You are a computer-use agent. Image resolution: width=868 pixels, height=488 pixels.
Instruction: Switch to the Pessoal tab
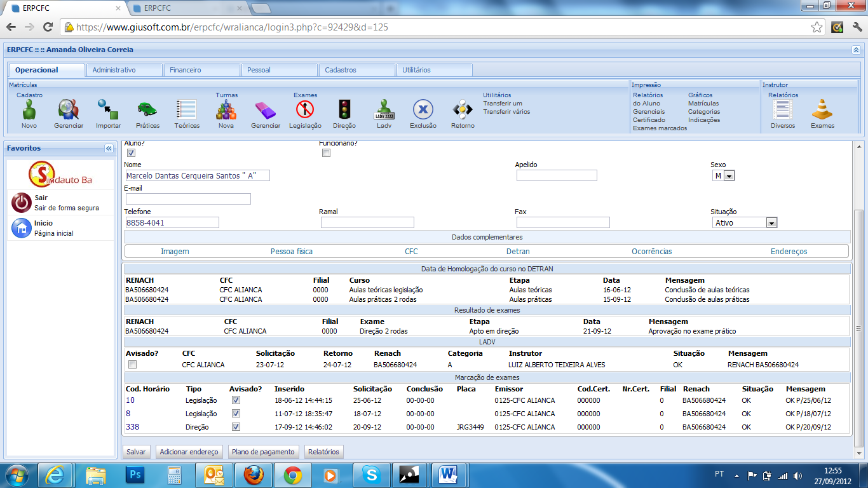tap(279, 70)
